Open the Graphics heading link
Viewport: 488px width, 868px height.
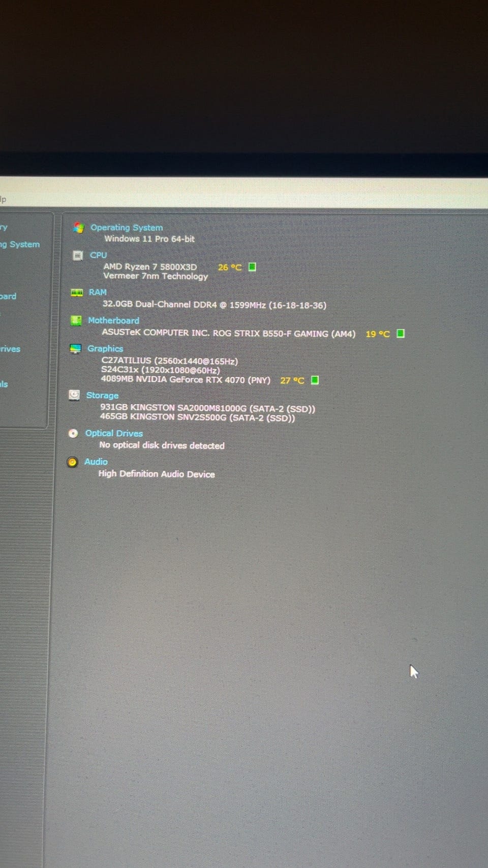pos(105,348)
